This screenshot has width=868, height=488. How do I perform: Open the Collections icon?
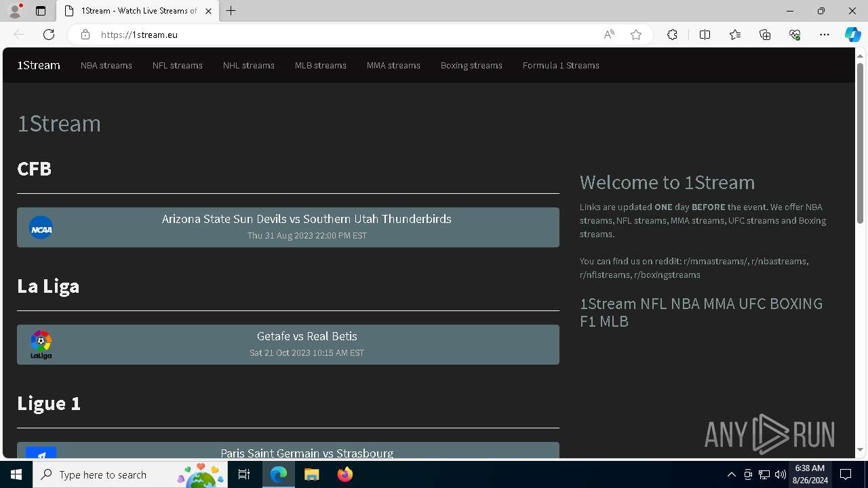(x=765, y=35)
